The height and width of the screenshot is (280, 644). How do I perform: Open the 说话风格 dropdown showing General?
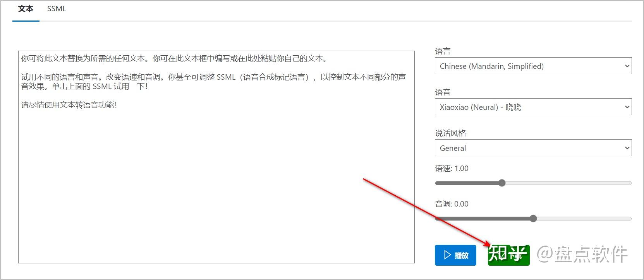533,148
